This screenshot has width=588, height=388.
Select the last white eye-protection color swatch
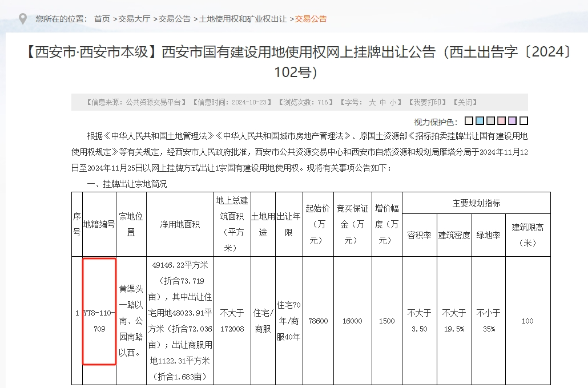click(x=522, y=120)
